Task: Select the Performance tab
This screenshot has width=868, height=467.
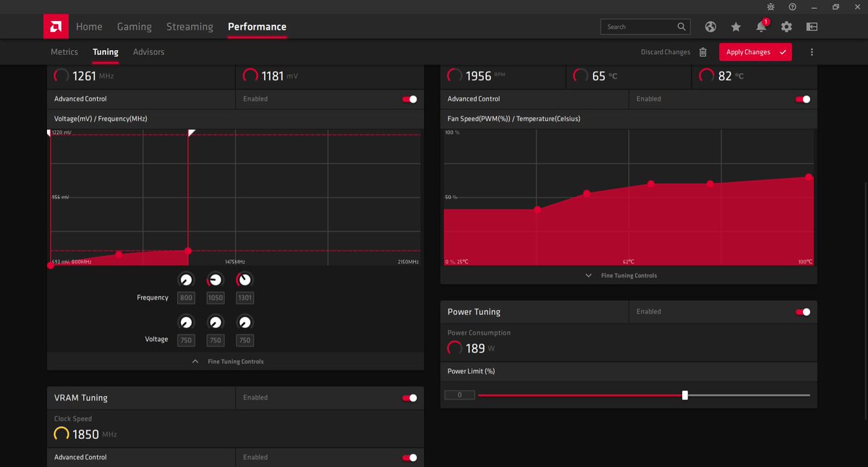Action: (257, 27)
